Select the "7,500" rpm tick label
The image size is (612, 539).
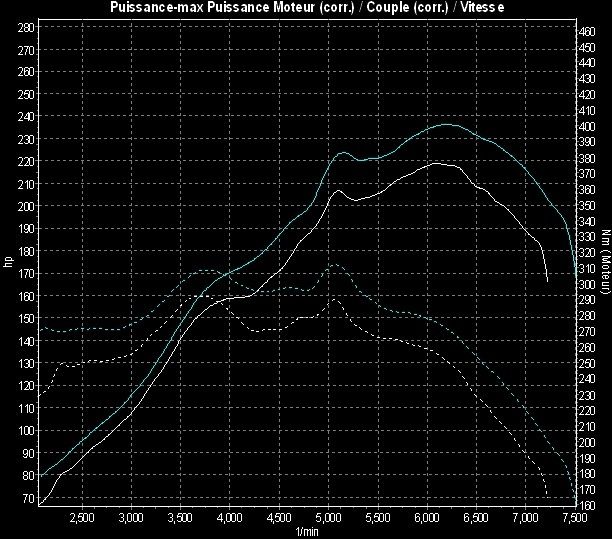pyautogui.click(x=573, y=518)
